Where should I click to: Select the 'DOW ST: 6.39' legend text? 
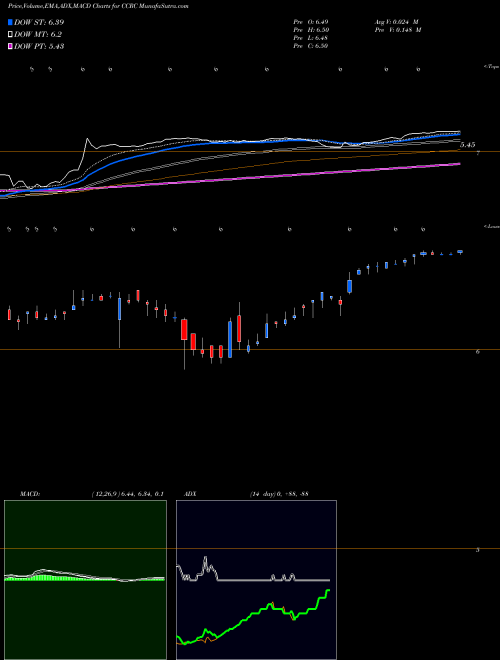[x=39, y=22]
